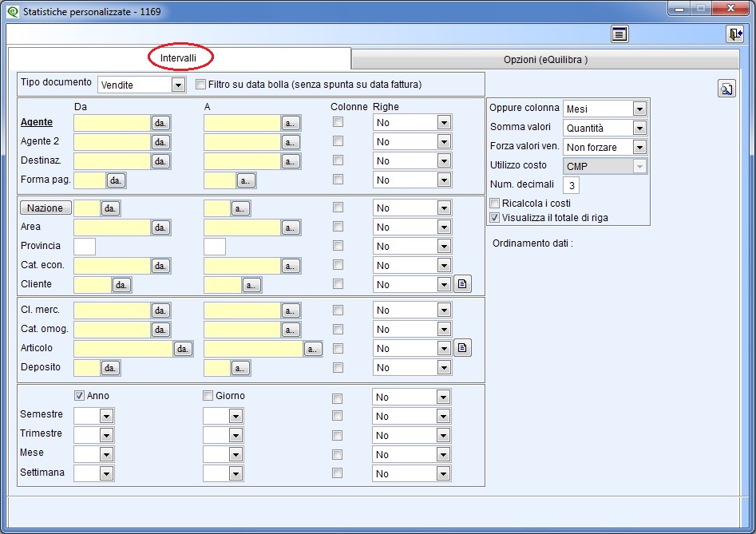Click the Num. decimali input field
Image resolution: width=756 pixels, height=534 pixels.
pos(572,185)
